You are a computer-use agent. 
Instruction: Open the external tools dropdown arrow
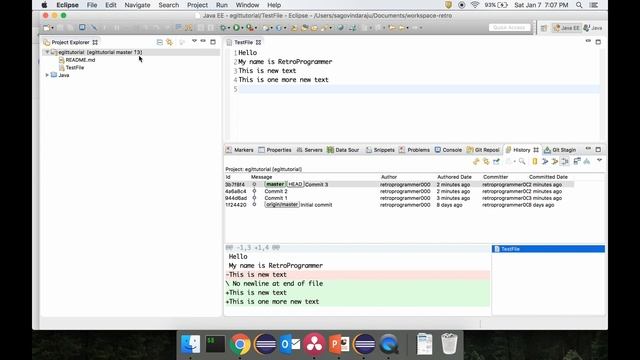pyautogui.click(x=256, y=28)
